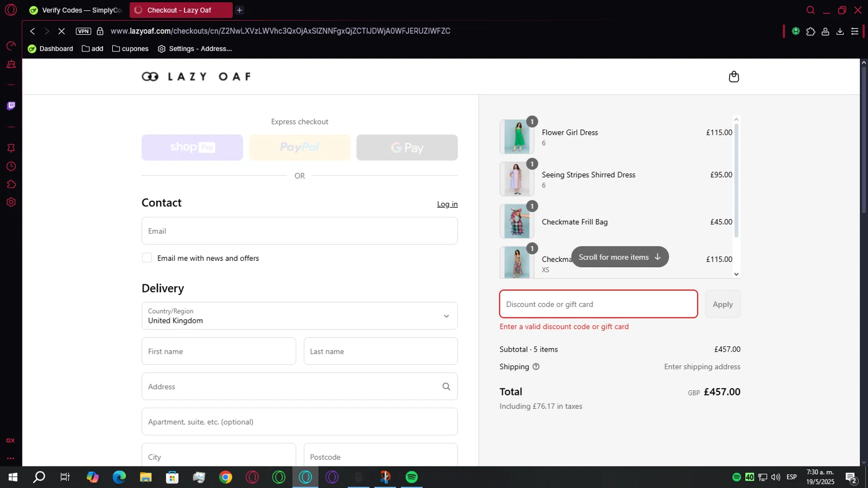The height and width of the screenshot is (488, 868).
Task: Open the shopping bag cart icon
Action: pos(734,76)
